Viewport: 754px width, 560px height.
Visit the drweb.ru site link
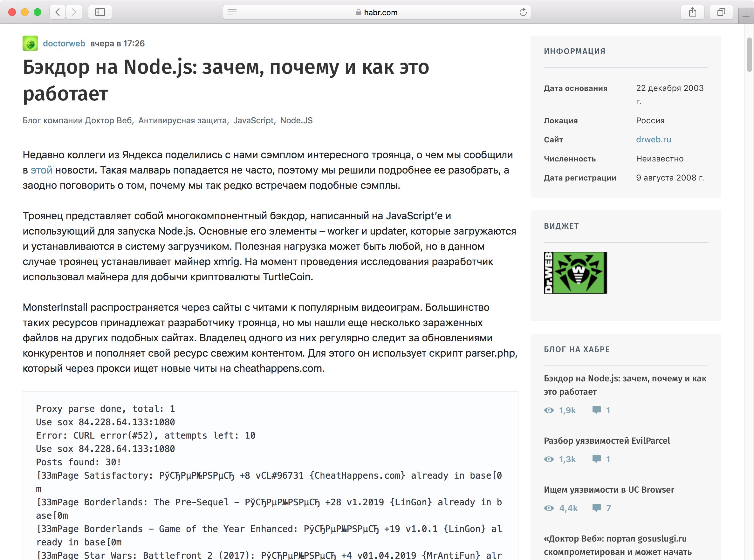pyautogui.click(x=653, y=139)
